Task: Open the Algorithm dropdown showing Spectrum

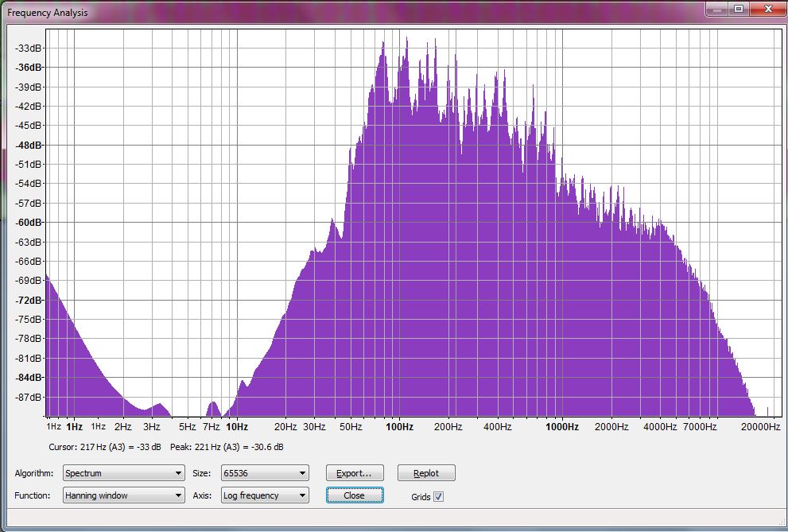Action: (x=123, y=473)
